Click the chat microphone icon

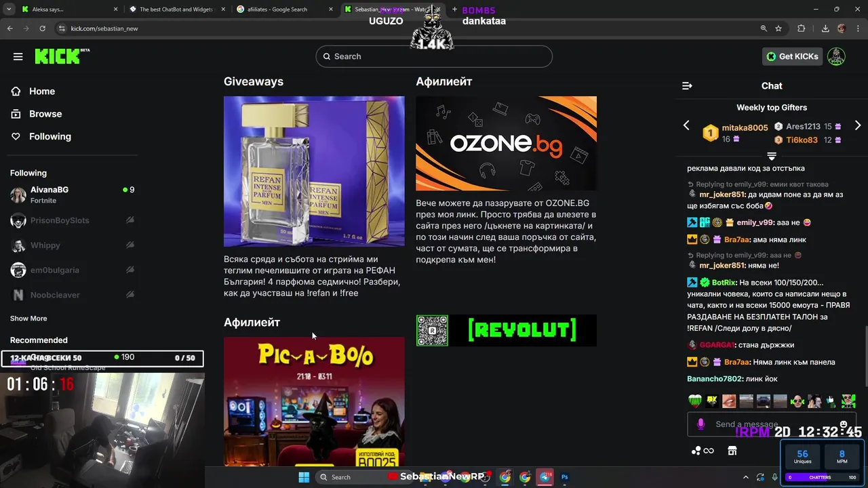[x=701, y=424]
